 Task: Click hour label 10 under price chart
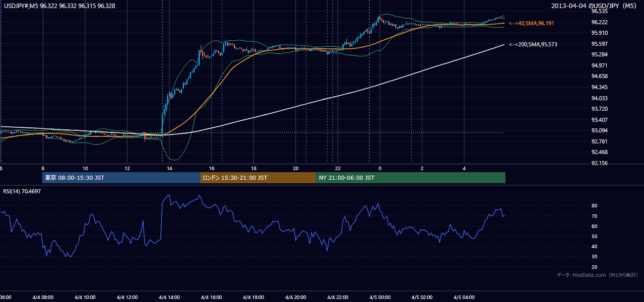point(85,168)
